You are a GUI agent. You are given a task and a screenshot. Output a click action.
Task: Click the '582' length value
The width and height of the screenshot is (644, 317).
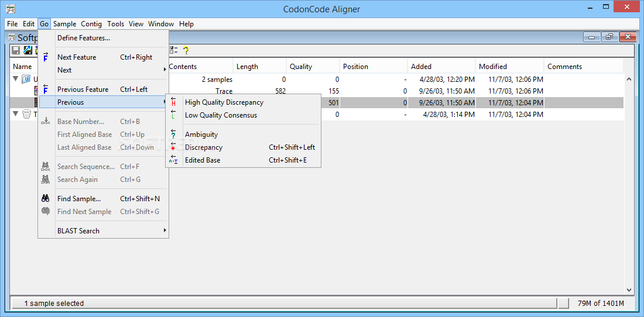280,91
